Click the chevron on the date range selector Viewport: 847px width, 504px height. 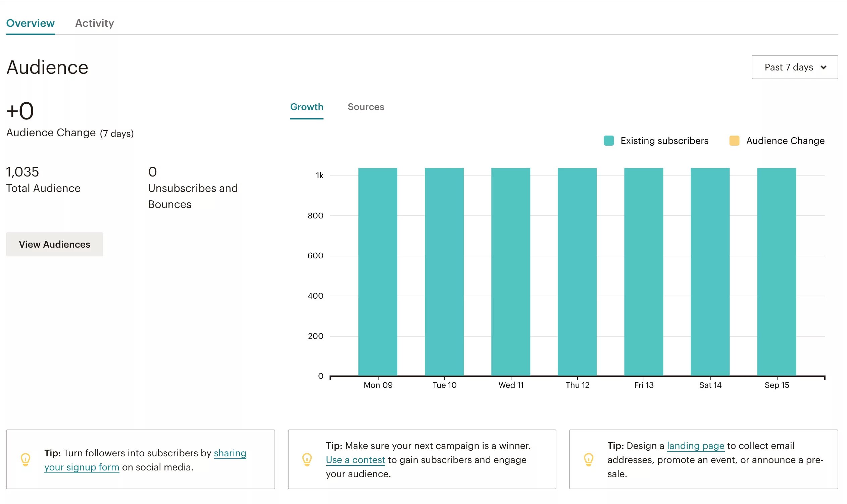coord(823,67)
